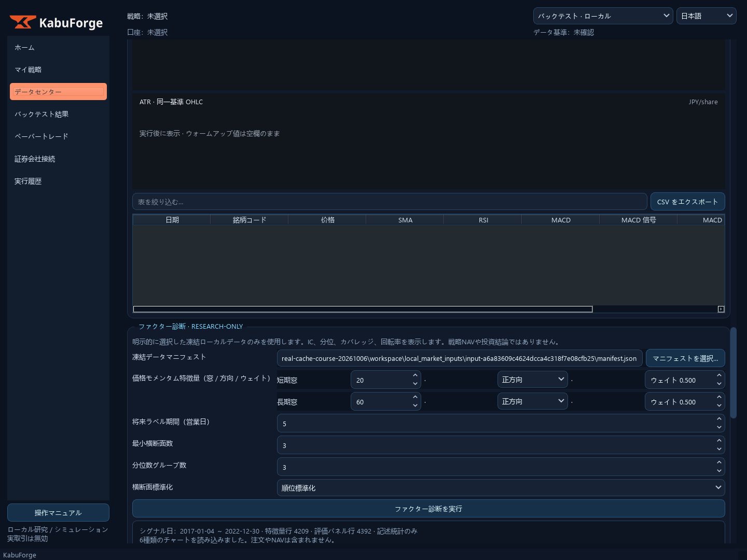This screenshot has width=747, height=560.
Task: Click the RSI column header
Action: 483,220
